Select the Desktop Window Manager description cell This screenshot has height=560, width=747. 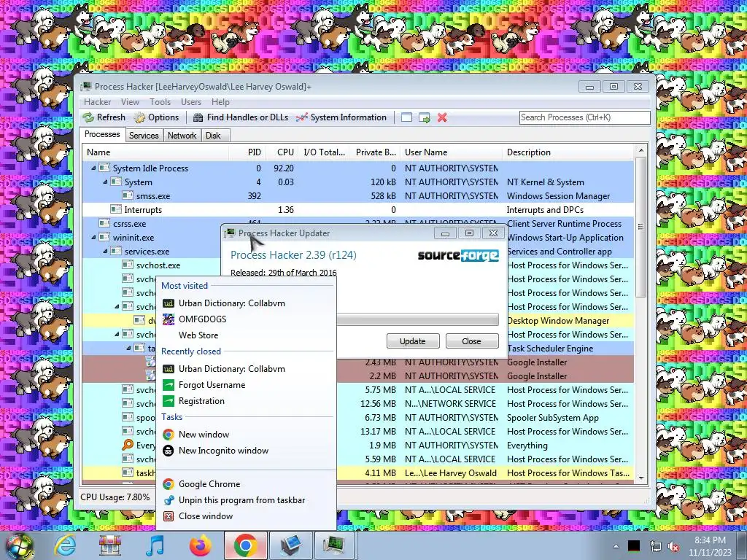(x=558, y=321)
